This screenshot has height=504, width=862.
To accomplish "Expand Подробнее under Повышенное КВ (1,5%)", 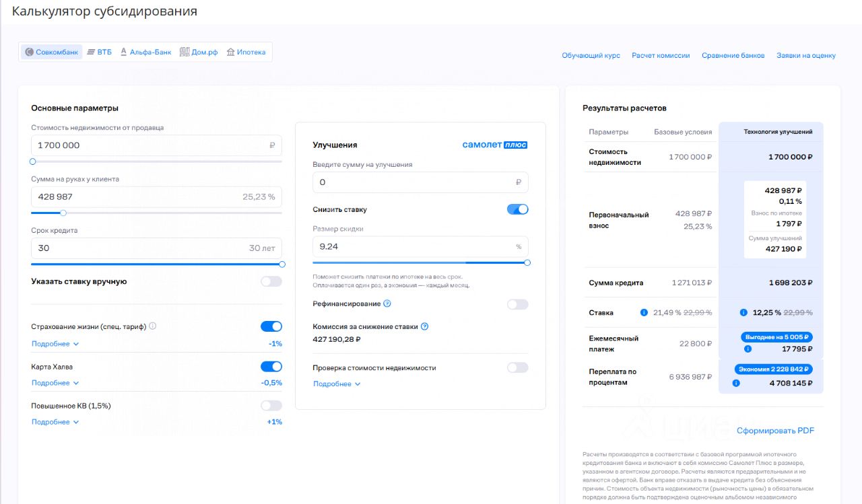I will (x=55, y=422).
